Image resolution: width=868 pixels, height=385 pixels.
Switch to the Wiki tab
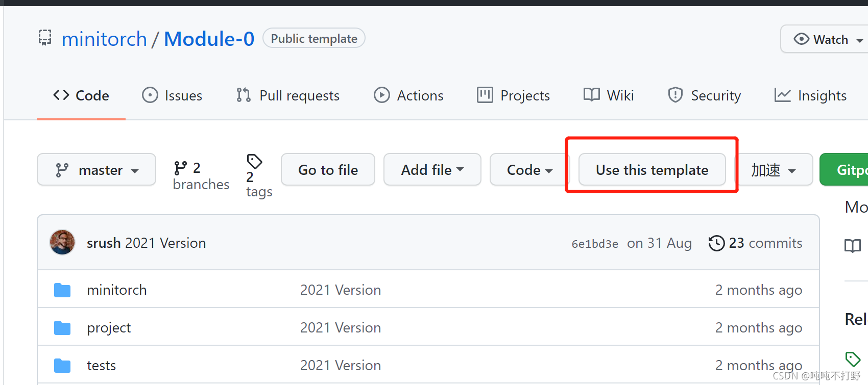tap(609, 95)
